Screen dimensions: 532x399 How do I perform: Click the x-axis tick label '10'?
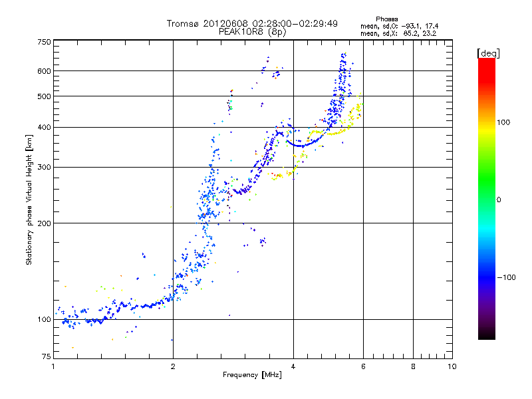point(452,366)
